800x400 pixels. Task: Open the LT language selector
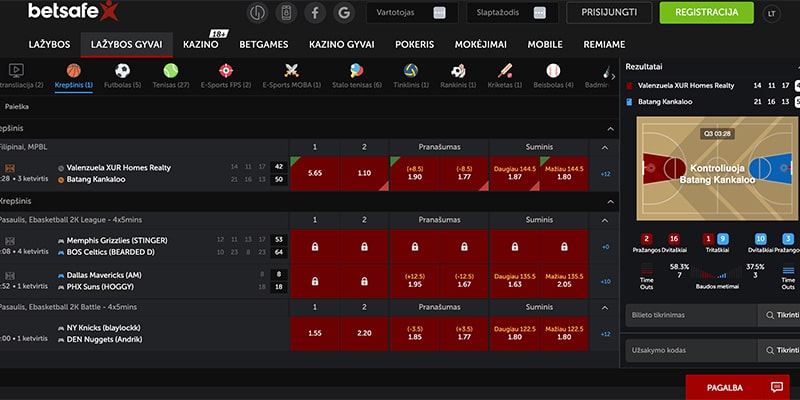point(771,13)
